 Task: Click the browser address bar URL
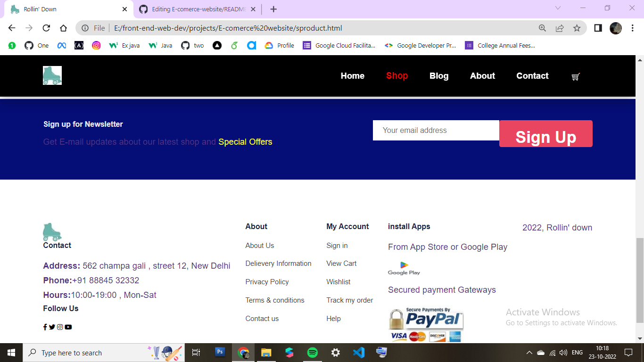[x=228, y=28]
